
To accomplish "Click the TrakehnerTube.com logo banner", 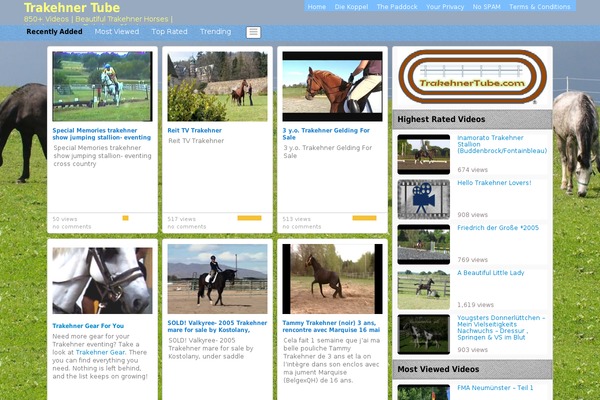I will click(472, 77).
